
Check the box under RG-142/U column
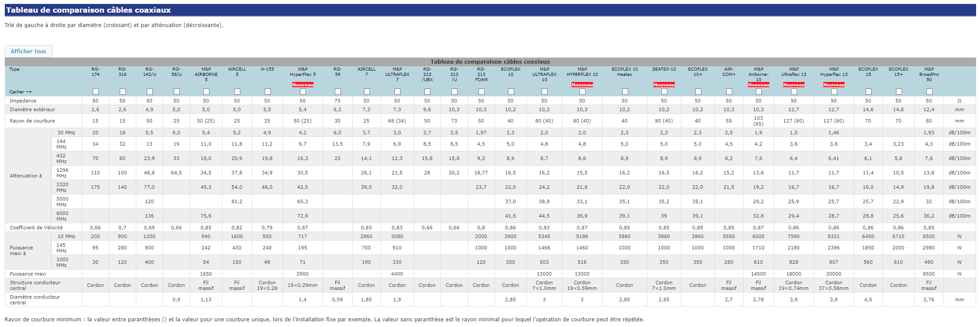(x=150, y=92)
